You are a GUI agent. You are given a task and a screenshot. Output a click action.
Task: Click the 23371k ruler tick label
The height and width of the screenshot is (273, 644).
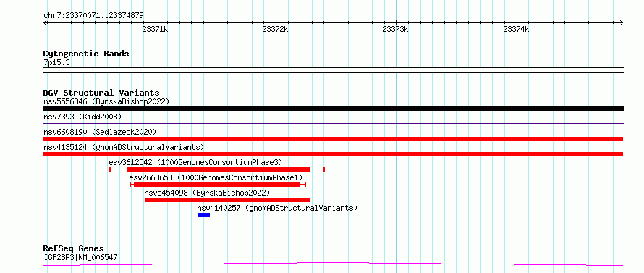coord(155,29)
